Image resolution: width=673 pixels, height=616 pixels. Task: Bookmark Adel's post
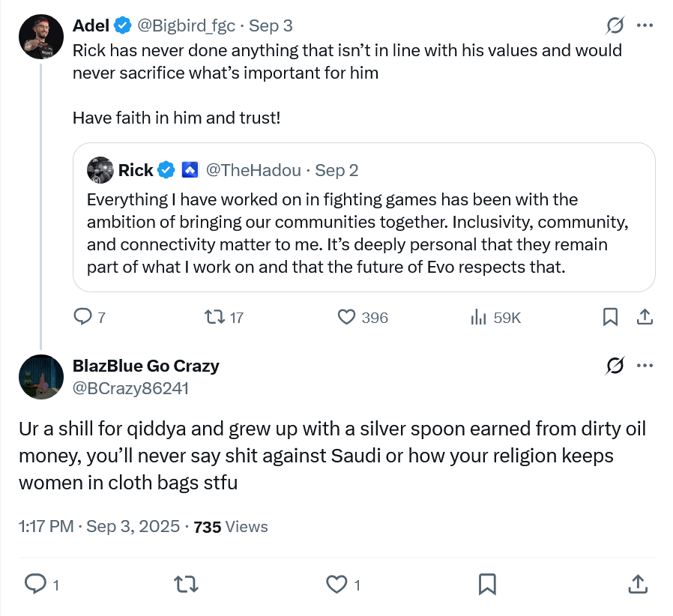610,317
